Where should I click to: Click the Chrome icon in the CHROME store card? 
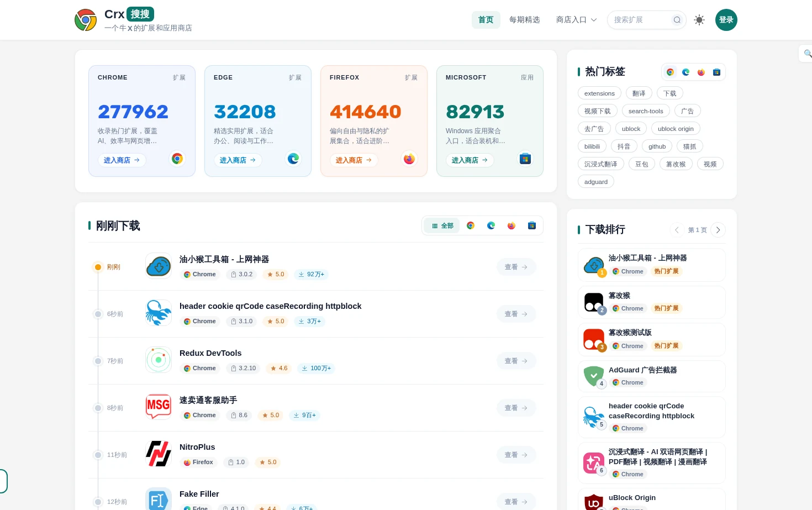(177, 159)
